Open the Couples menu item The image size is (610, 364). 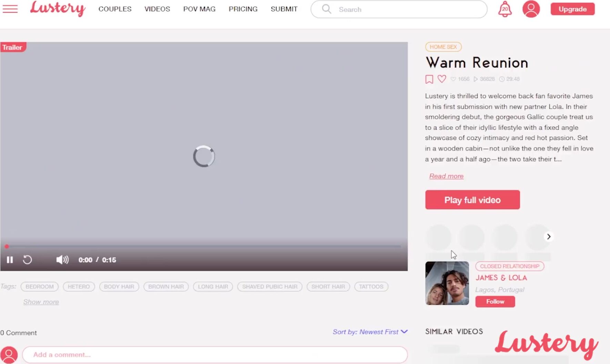point(115,9)
